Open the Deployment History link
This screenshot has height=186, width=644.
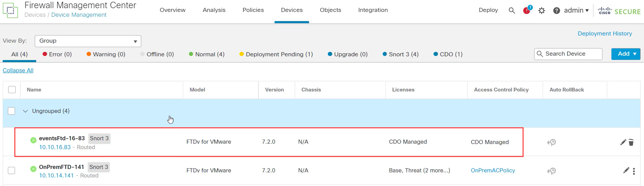(604, 33)
